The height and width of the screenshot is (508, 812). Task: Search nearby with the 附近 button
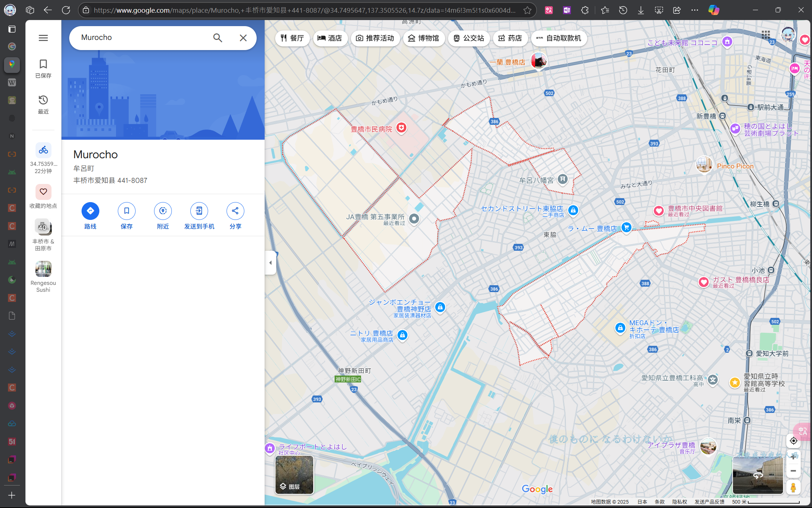(x=163, y=216)
